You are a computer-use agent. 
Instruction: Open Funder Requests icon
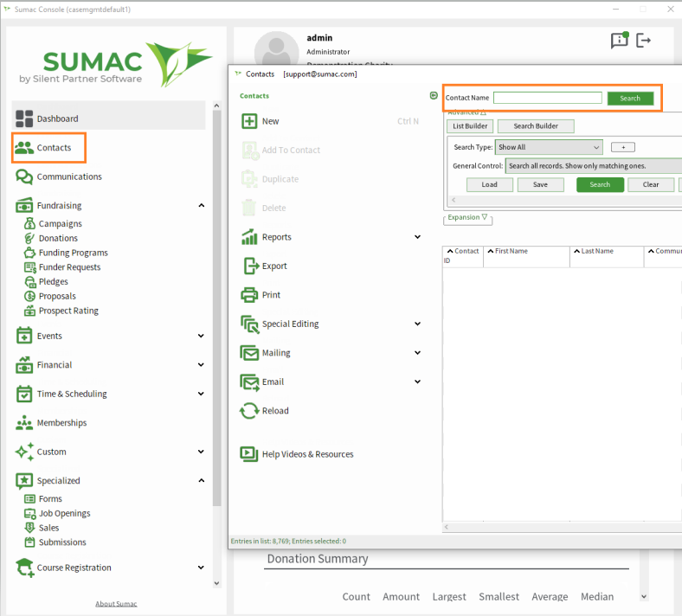29,267
